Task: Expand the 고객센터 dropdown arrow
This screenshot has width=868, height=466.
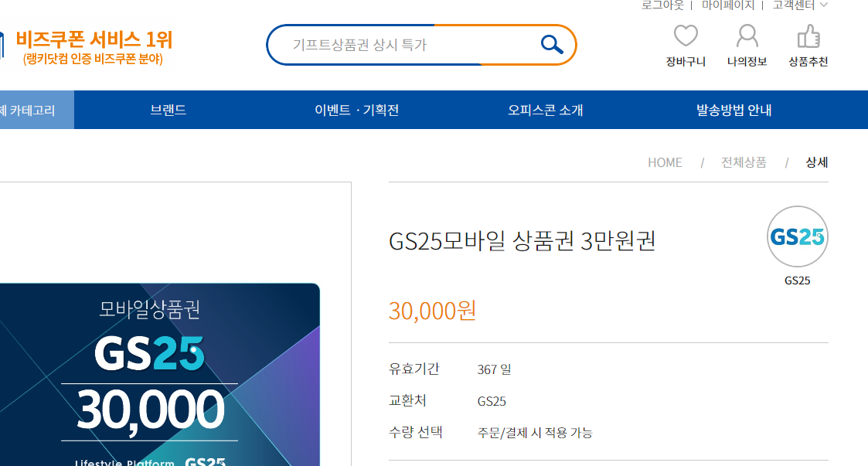Action: (824, 5)
